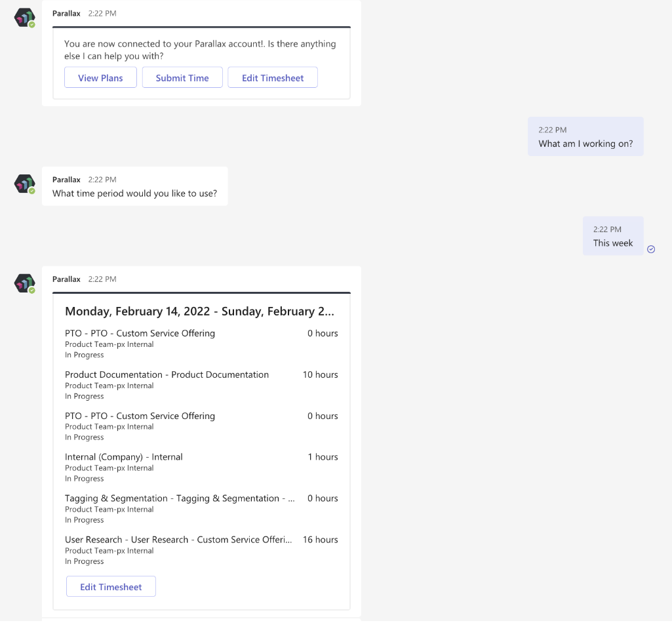Image resolution: width=672 pixels, height=623 pixels.
Task: Click Edit Timesheet below hours list
Action: (x=111, y=587)
